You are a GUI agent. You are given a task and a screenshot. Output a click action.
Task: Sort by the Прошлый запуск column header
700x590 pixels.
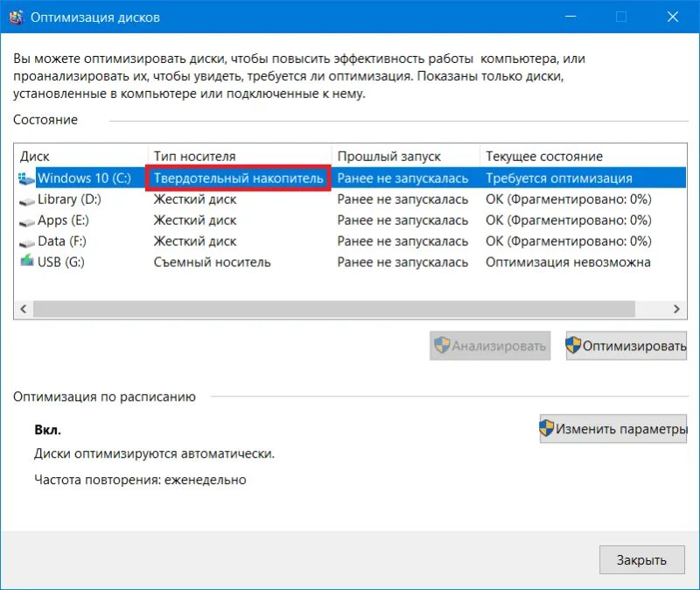pos(406,157)
